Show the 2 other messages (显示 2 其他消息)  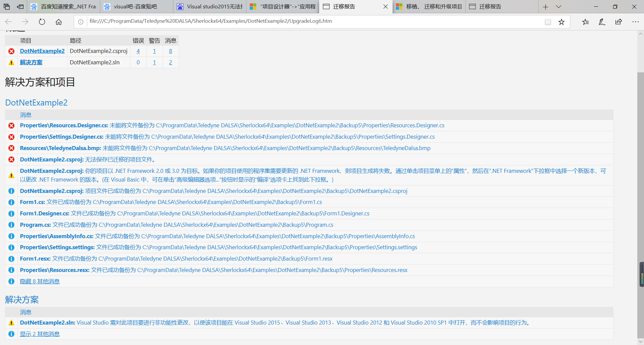coord(40,334)
